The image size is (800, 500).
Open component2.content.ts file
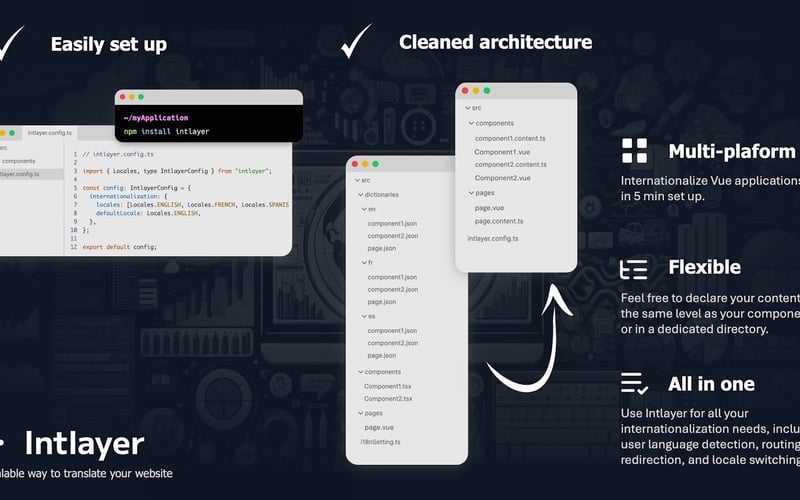pos(511,164)
